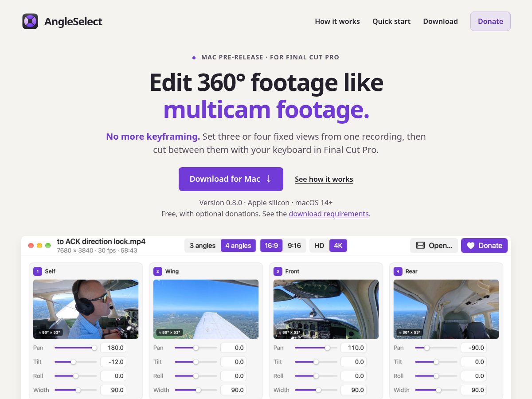532x399 pixels.
Task: Click the Wing Roll value field
Action: coord(233,376)
